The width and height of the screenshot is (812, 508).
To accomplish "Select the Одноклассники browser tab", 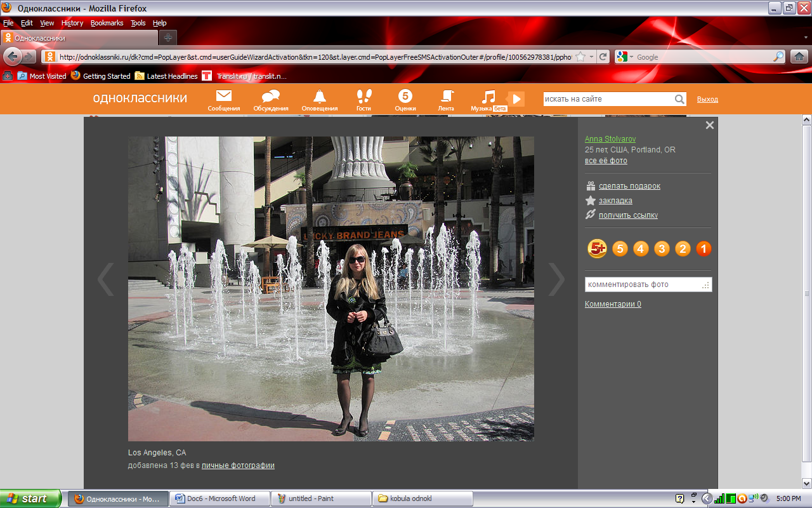I will [78, 37].
